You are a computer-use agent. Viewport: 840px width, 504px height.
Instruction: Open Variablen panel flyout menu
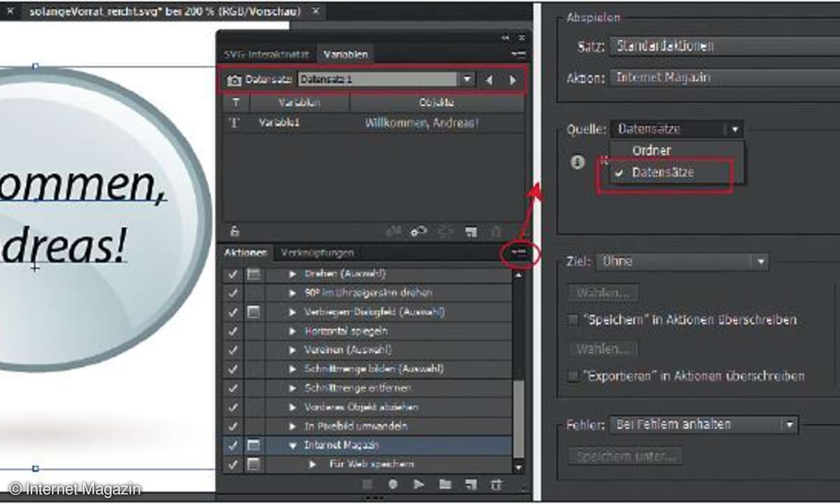[518, 53]
